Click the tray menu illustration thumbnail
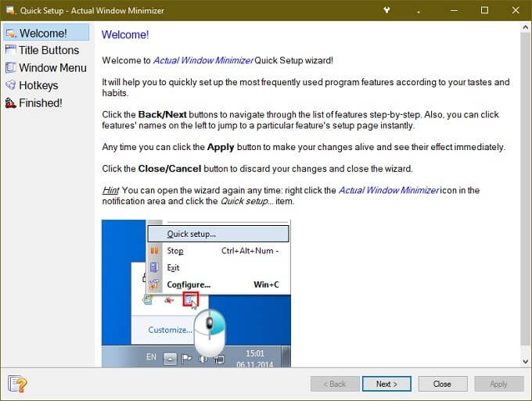The image size is (532, 401). 196,294
